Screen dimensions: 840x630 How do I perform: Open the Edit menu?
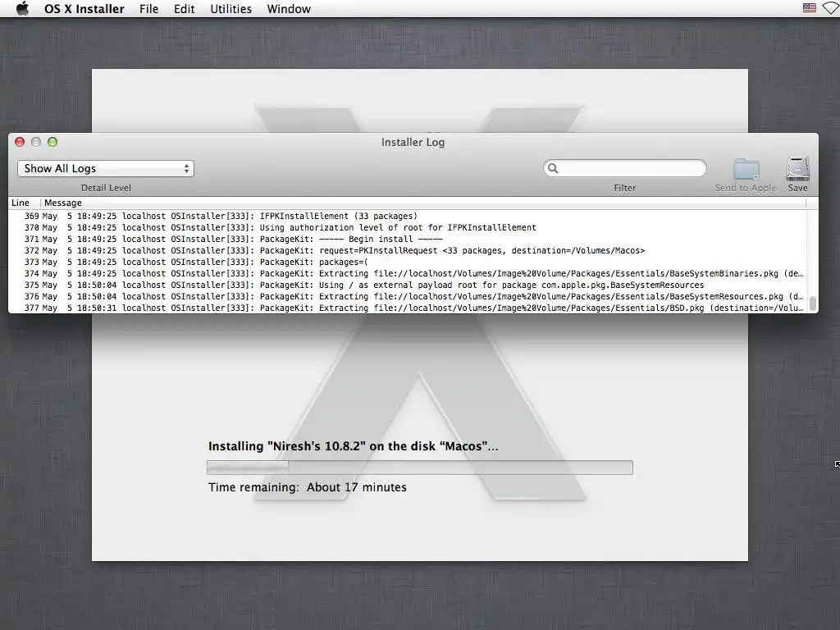(184, 9)
